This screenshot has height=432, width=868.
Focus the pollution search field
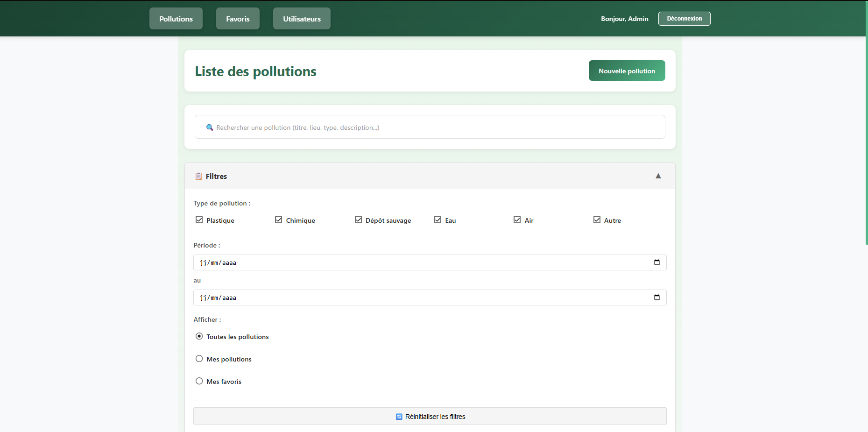tap(430, 127)
